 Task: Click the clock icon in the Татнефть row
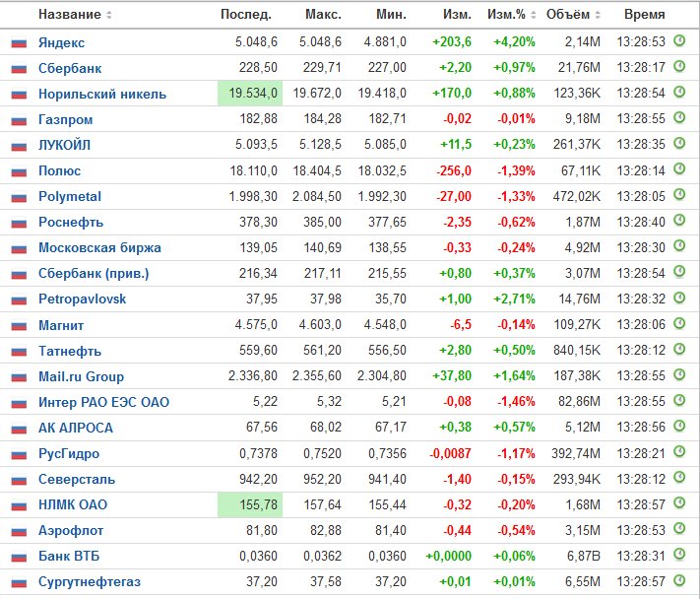coord(679,350)
